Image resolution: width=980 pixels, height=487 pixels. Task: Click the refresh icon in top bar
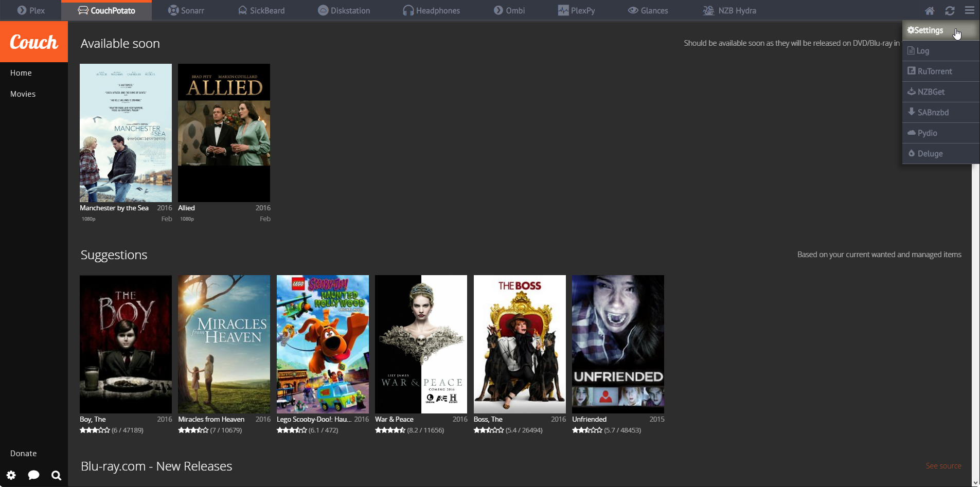point(950,10)
